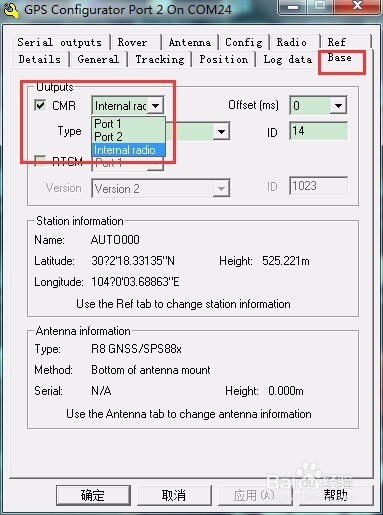Viewport: 383px width, 515px height.
Task: Click the longitude value 03.68863"E
Action: 135,282
